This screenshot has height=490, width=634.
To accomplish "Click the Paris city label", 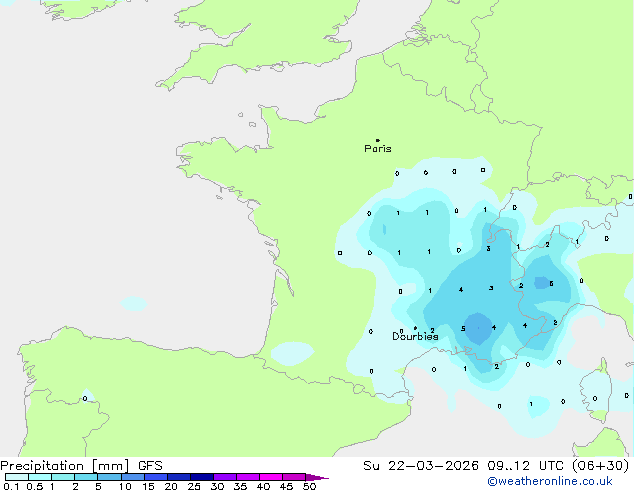I will pos(378,148).
